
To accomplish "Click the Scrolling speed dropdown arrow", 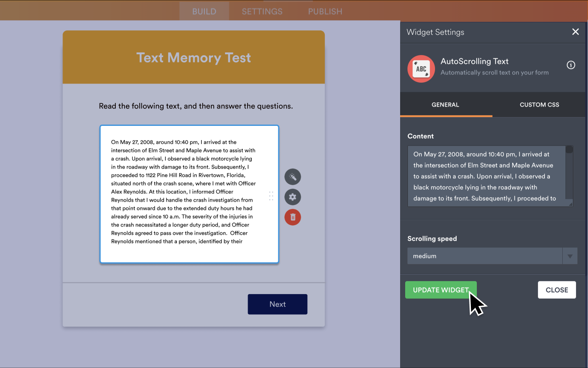I will (x=570, y=256).
